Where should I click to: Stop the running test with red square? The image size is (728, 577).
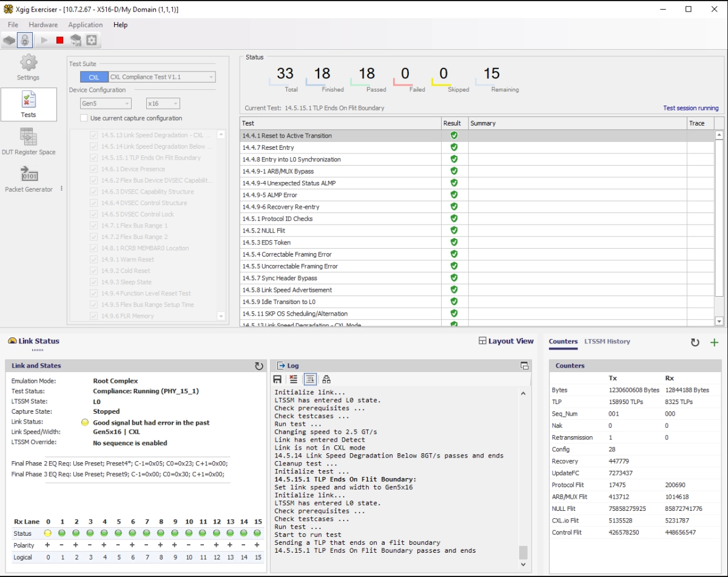[59, 41]
